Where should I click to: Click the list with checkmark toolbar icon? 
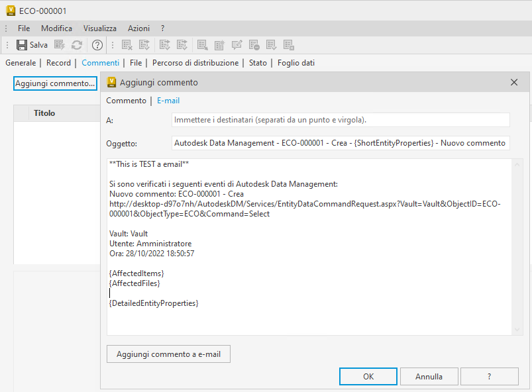point(272,45)
